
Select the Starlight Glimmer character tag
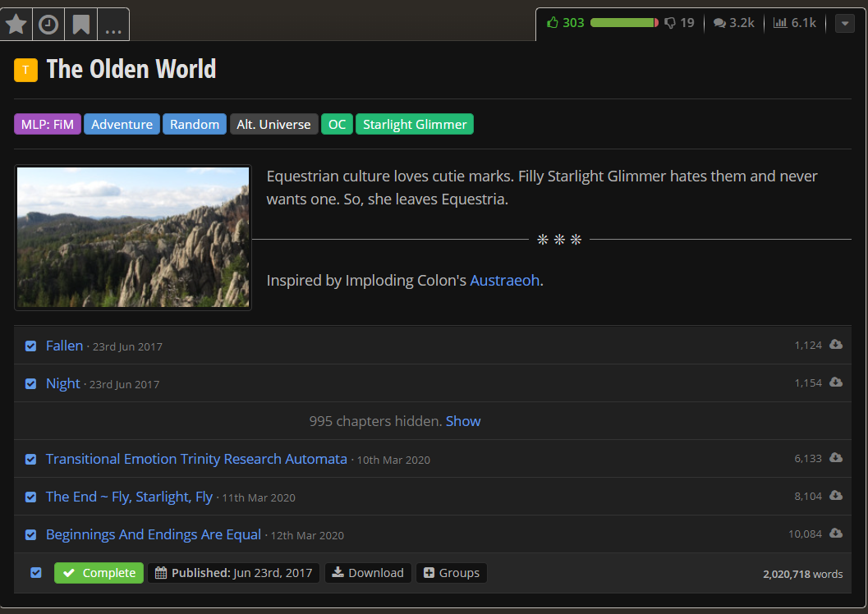click(415, 125)
